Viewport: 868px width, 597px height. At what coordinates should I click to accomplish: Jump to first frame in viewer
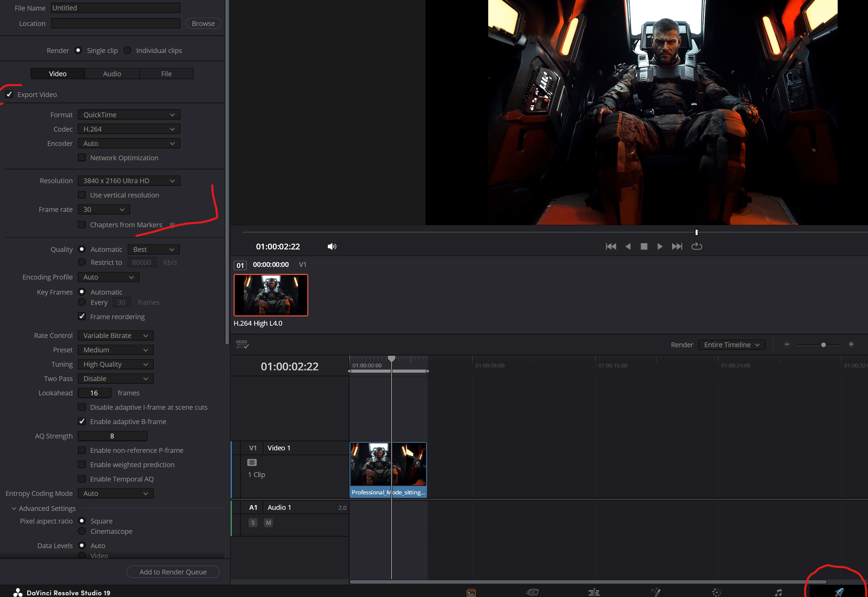(611, 246)
